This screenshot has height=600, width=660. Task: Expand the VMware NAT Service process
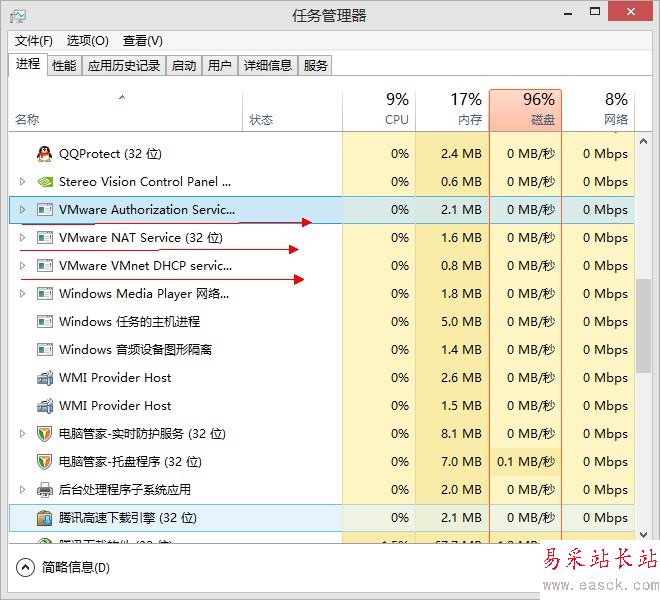(23, 237)
